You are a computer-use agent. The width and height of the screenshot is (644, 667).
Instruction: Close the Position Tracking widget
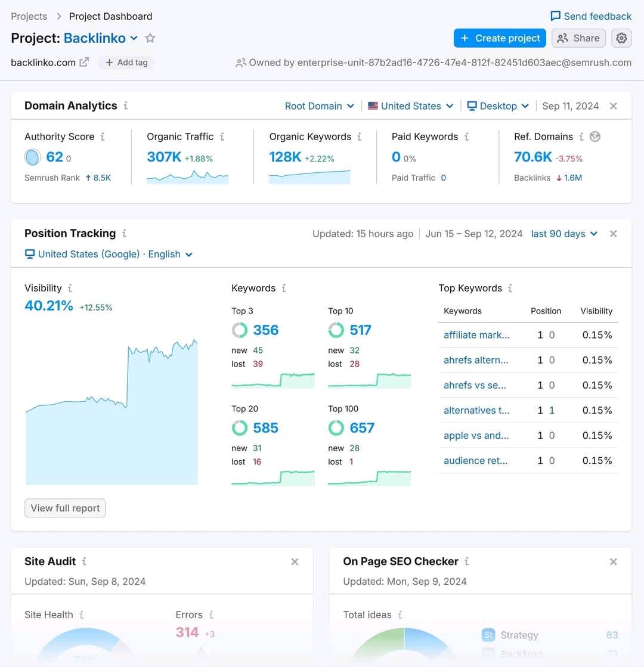coord(614,234)
